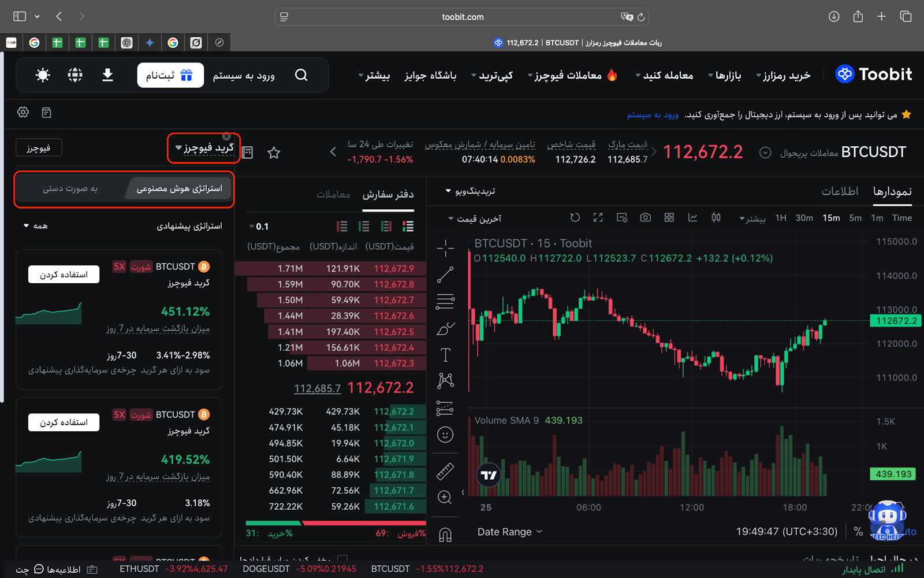
Task: Open the نمودارها charts tab
Action: pos(892,191)
